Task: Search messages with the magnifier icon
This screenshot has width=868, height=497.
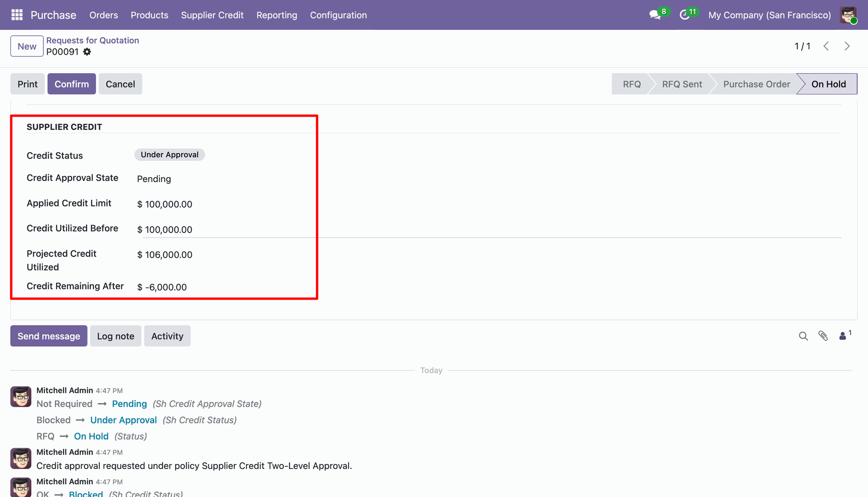Action: tap(803, 336)
